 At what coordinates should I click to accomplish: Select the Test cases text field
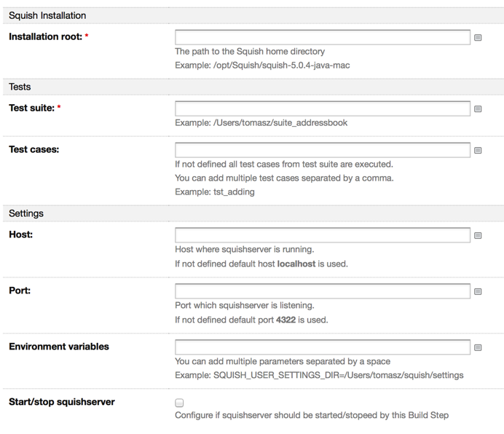[323, 150]
